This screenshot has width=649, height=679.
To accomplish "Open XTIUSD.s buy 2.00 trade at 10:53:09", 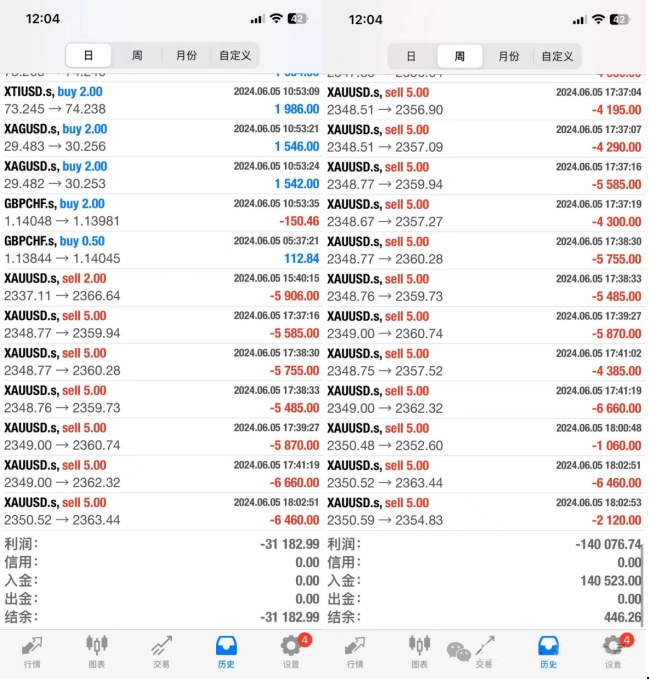I will 161,100.
